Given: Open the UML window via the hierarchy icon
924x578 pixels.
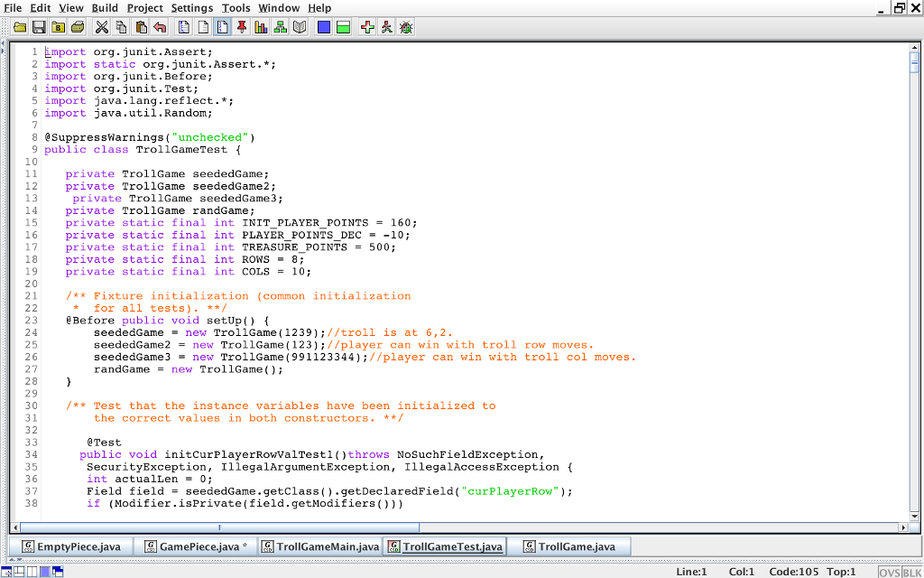Looking at the screenshot, I should [281, 27].
